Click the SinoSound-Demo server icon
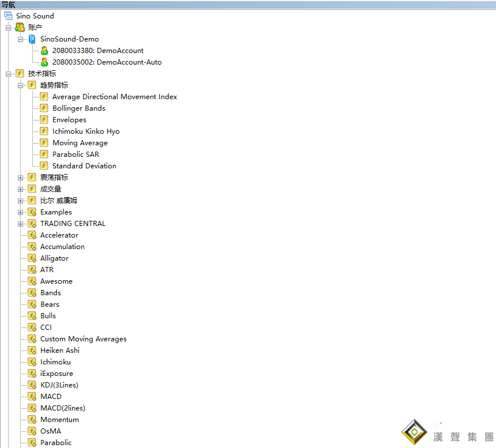Viewport: 496px width, 448px height. (32, 39)
